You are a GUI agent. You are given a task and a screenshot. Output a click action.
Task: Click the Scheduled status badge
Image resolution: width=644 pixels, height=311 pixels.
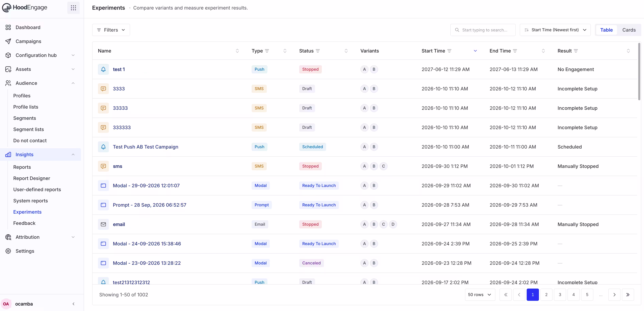tap(312, 147)
